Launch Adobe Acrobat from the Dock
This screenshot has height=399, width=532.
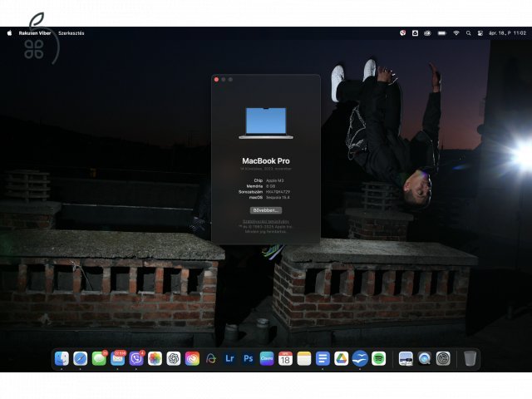[211, 358]
